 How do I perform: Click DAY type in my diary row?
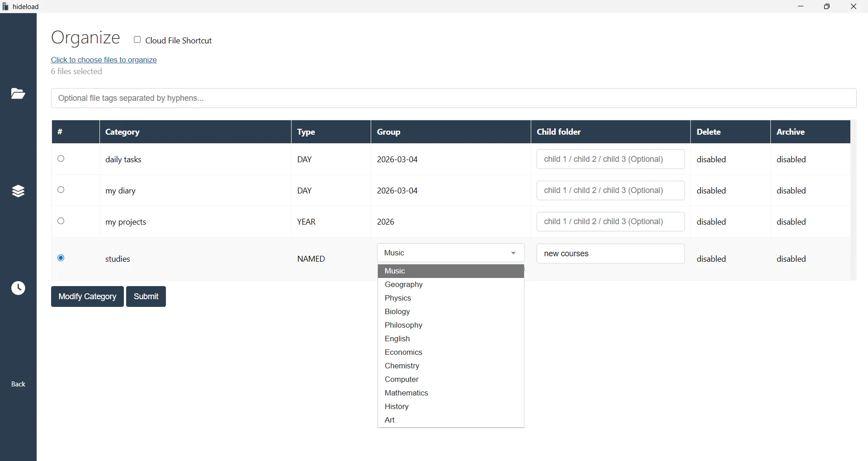(305, 191)
